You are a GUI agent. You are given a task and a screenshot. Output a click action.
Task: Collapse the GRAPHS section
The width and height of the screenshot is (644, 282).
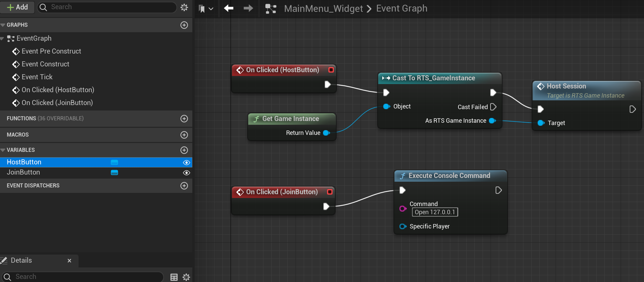(3, 25)
